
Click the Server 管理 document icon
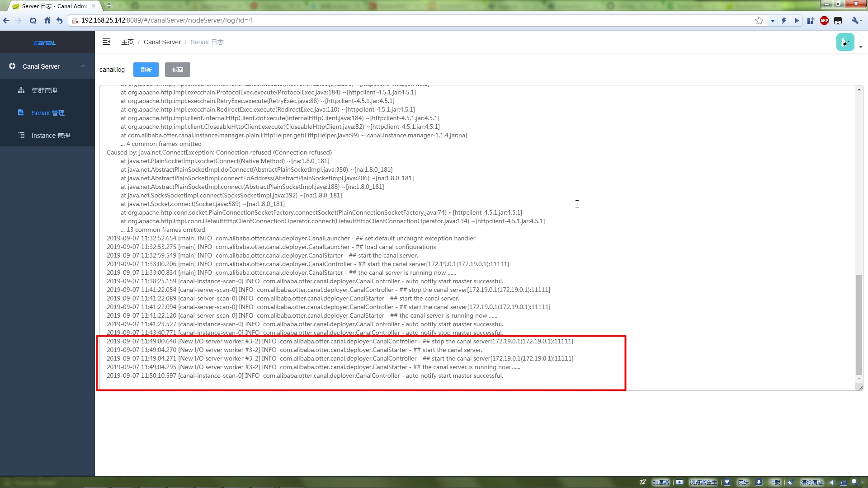(21, 113)
